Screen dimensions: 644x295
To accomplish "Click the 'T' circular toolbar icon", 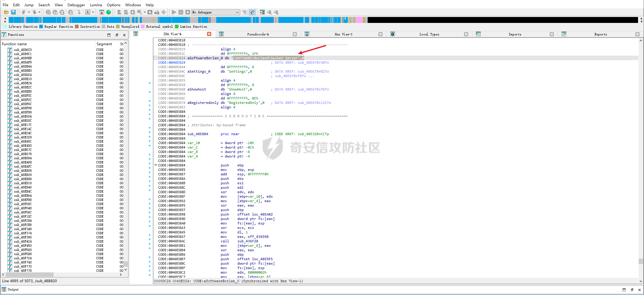I will (55, 12).
